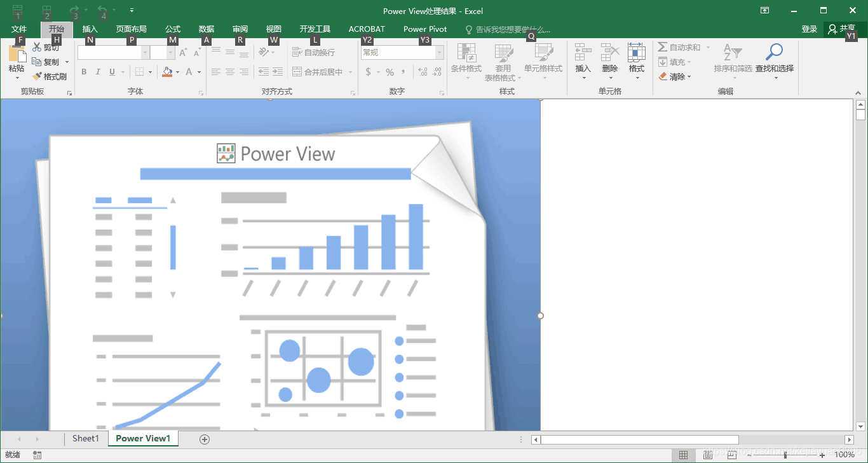Toggle center horizontal alignment
The image size is (868, 463).
[x=230, y=72]
